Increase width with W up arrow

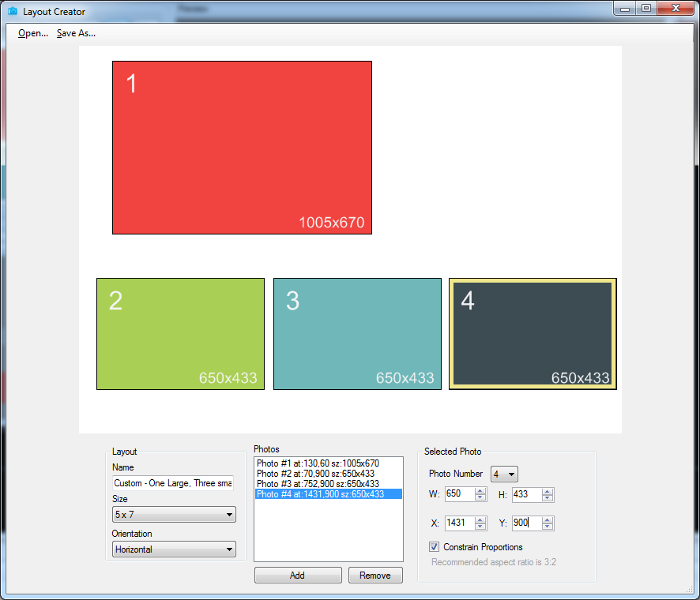click(480, 491)
